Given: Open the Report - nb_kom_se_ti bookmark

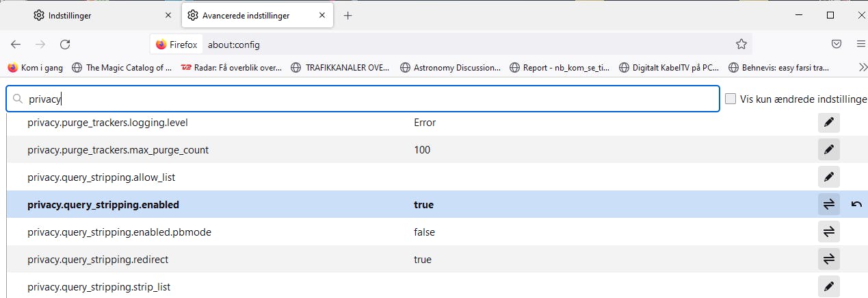Looking at the screenshot, I should [559, 67].
